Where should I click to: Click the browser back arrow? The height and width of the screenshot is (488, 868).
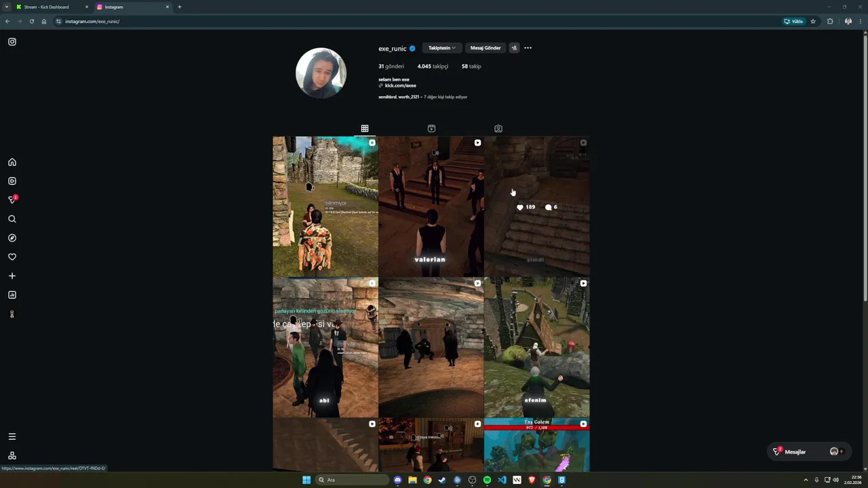point(7,21)
